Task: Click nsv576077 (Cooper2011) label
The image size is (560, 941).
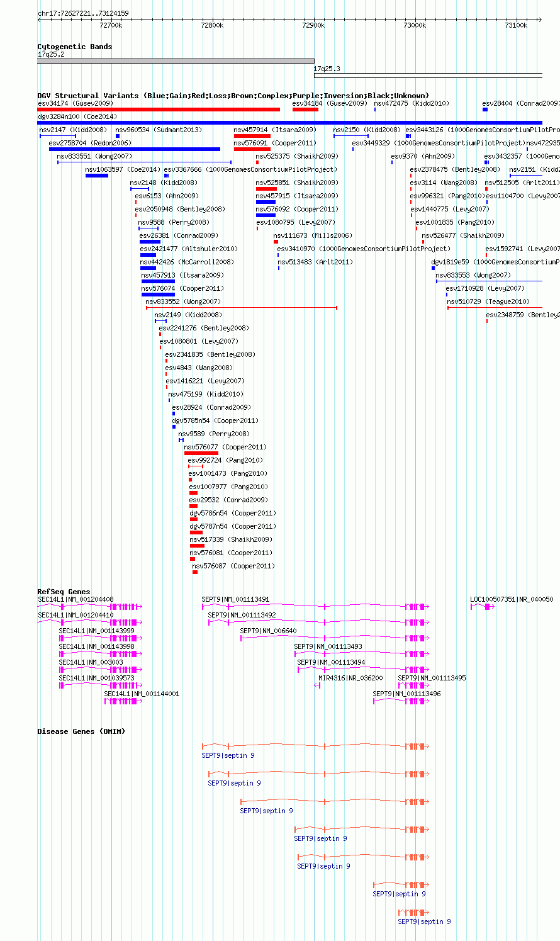Action: click(225, 447)
